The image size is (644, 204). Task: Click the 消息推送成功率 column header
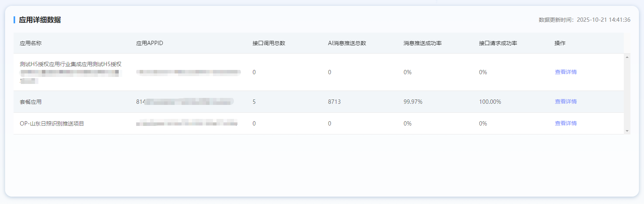click(422, 43)
